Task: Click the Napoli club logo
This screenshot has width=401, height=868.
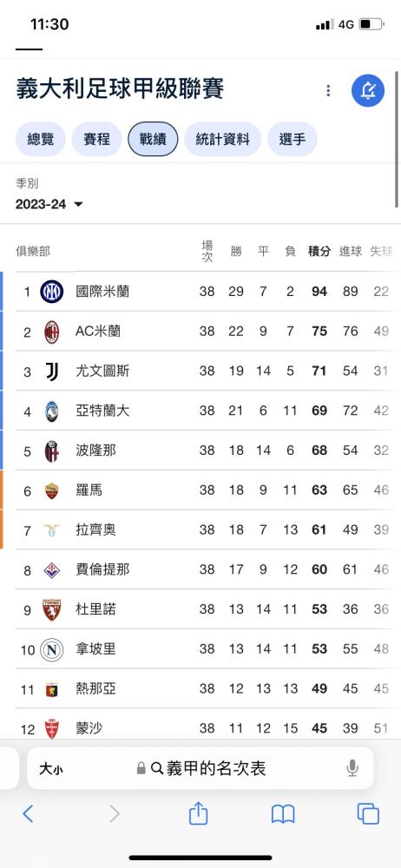Action: [x=51, y=649]
